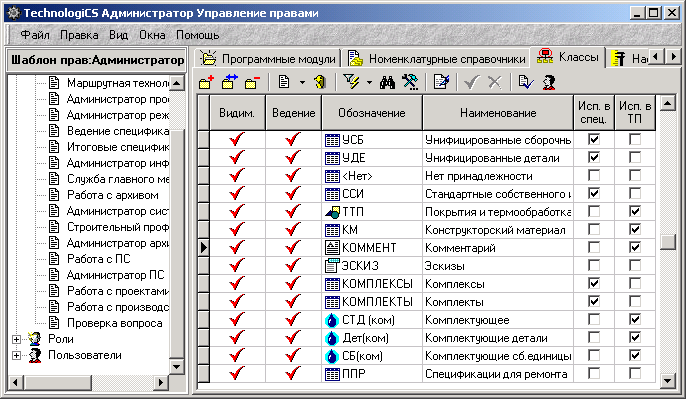This screenshot has height=399, width=686.
Task: Click the move folder icon with blue arrows
Action: [229, 82]
